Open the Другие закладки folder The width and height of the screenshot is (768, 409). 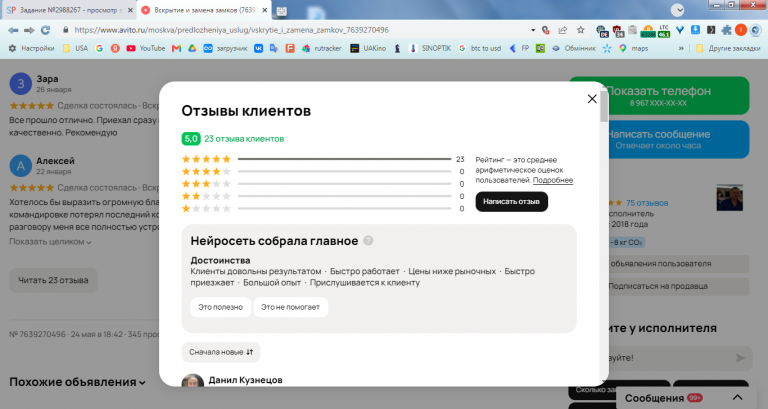click(728, 48)
